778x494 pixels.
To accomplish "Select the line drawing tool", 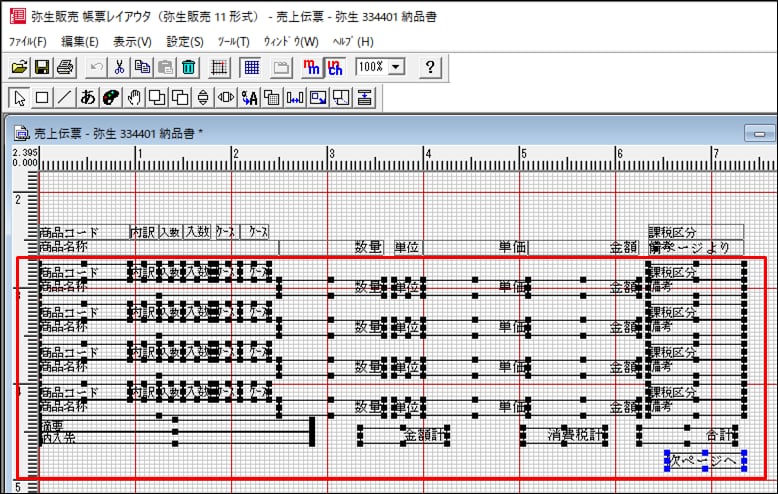I will [x=65, y=98].
